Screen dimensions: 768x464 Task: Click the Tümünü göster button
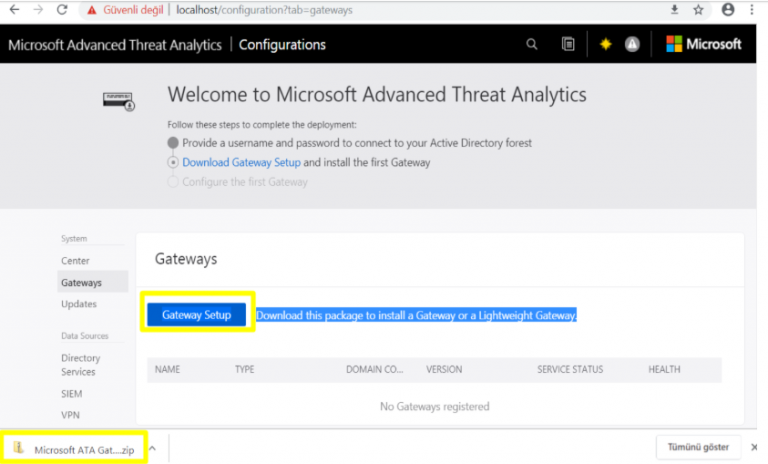click(x=699, y=447)
